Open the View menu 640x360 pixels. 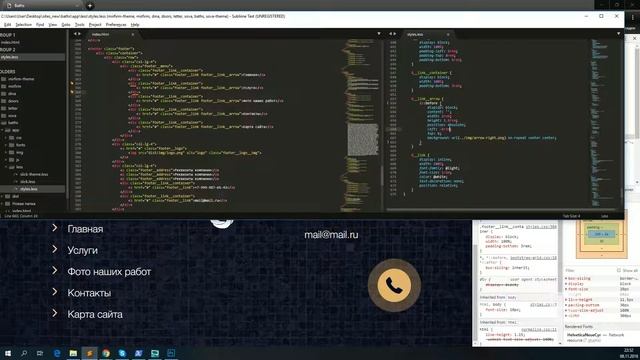53,25
